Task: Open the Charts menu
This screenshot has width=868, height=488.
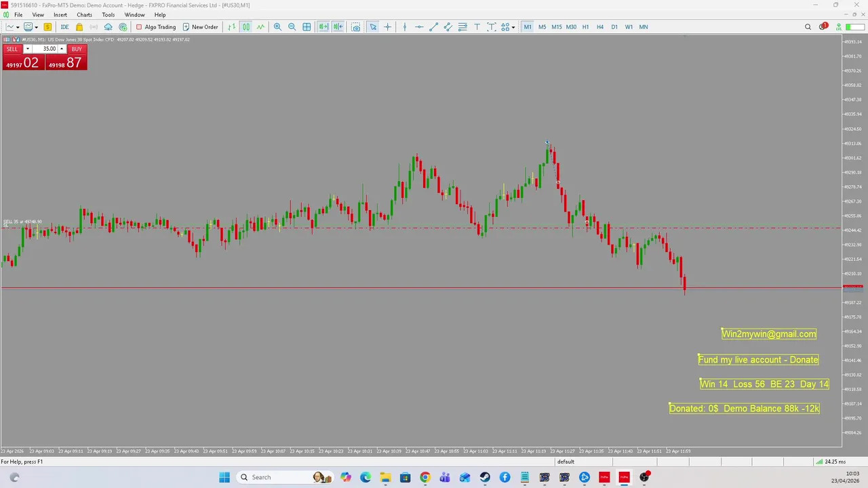Action: (84, 15)
